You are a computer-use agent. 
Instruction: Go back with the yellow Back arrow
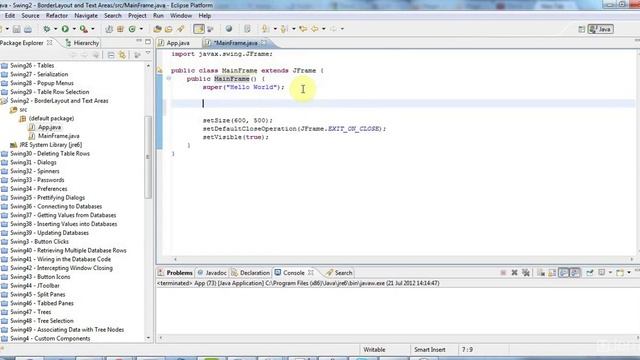click(315, 29)
